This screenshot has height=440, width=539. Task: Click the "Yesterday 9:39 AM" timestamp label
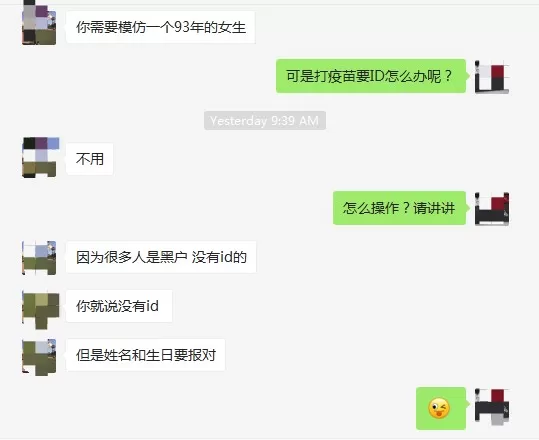[x=265, y=121]
